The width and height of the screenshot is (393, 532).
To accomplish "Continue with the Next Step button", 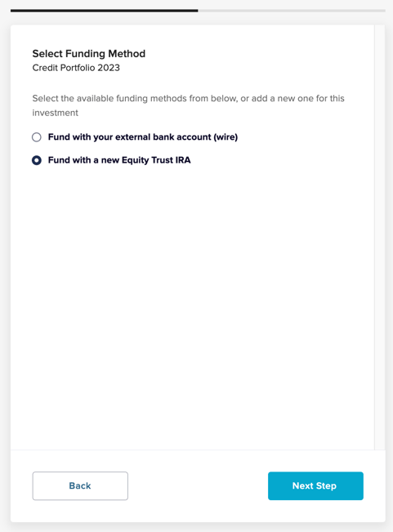I will pyautogui.click(x=315, y=485).
